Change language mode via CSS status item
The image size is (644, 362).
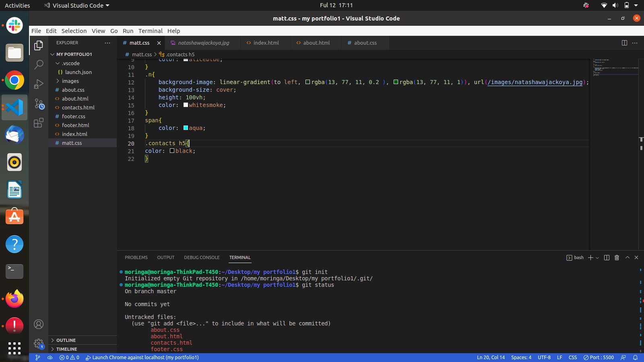(x=573, y=358)
